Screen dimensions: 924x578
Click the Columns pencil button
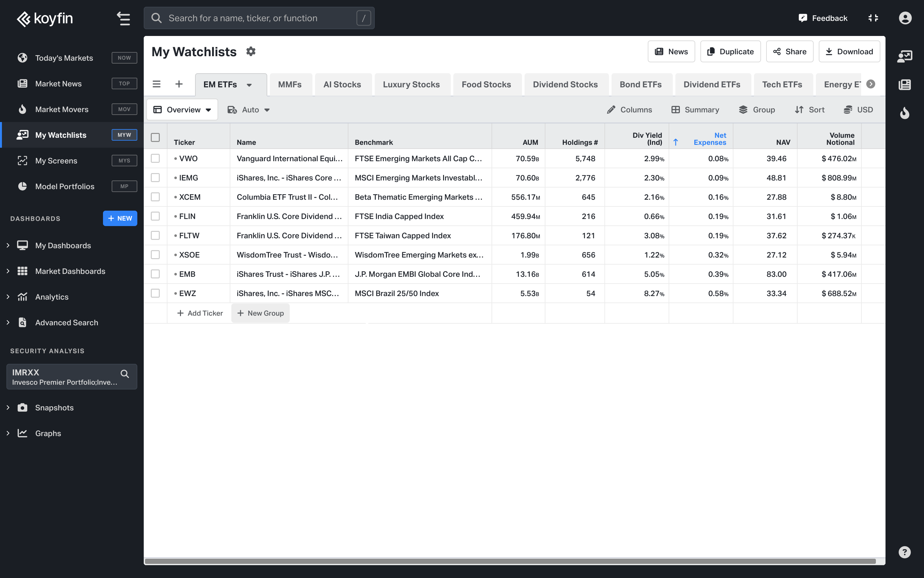point(629,110)
